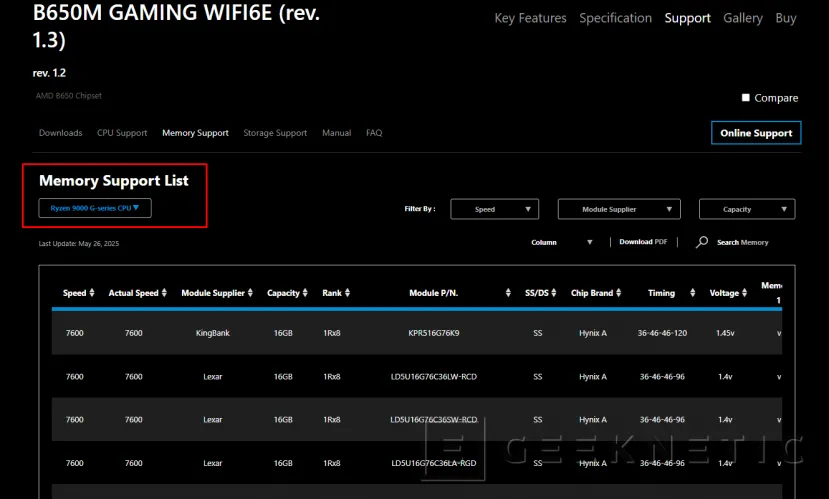The image size is (829, 499).
Task: Open the Support section
Action: [687, 18]
